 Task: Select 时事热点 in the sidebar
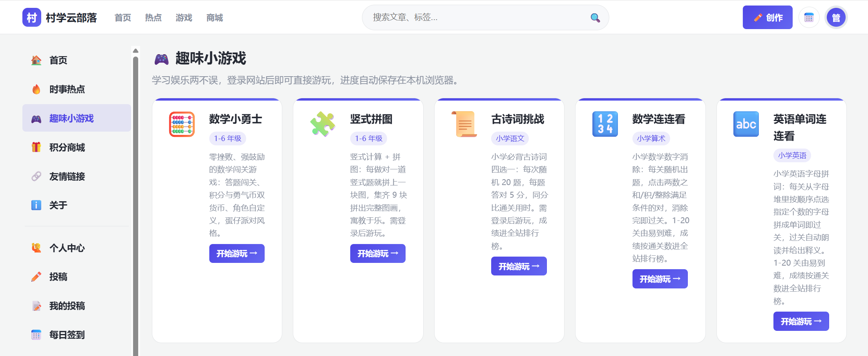77,89
